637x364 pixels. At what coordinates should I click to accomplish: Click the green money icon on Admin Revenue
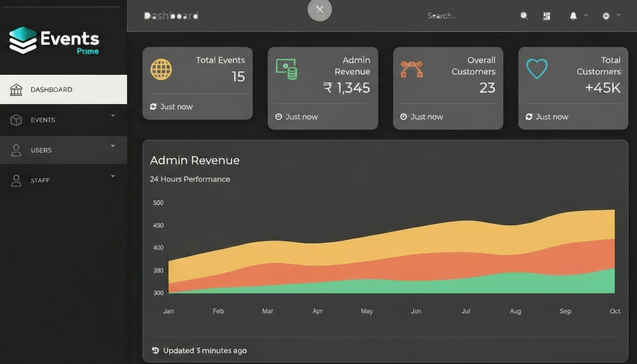tap(286, 69)
